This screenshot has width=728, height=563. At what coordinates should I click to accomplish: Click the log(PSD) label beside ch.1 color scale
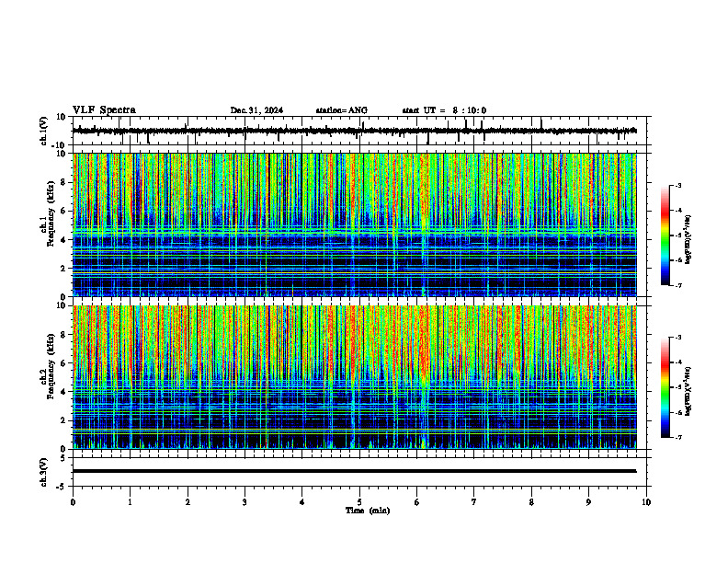coord(688,239)
